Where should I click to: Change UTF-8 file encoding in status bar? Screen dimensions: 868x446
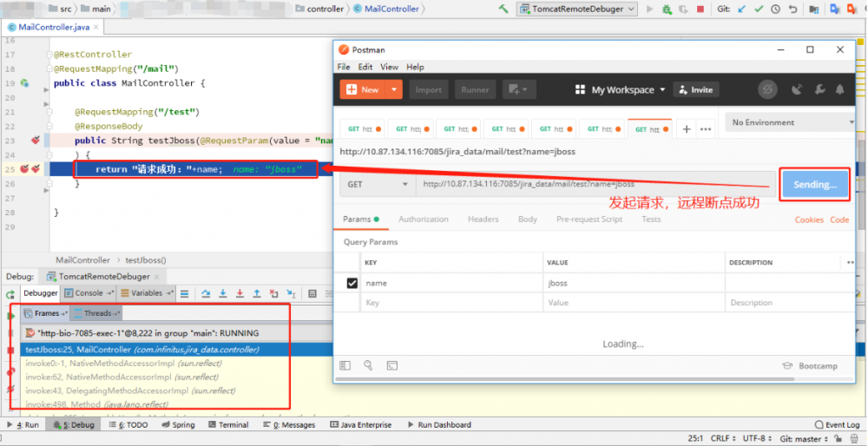coord(757,439)
